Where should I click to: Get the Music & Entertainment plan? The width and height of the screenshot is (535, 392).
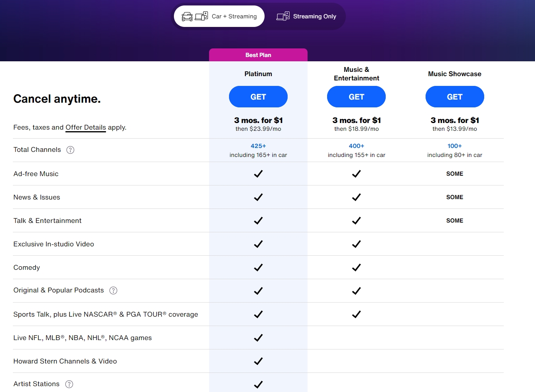click(356, 97)
